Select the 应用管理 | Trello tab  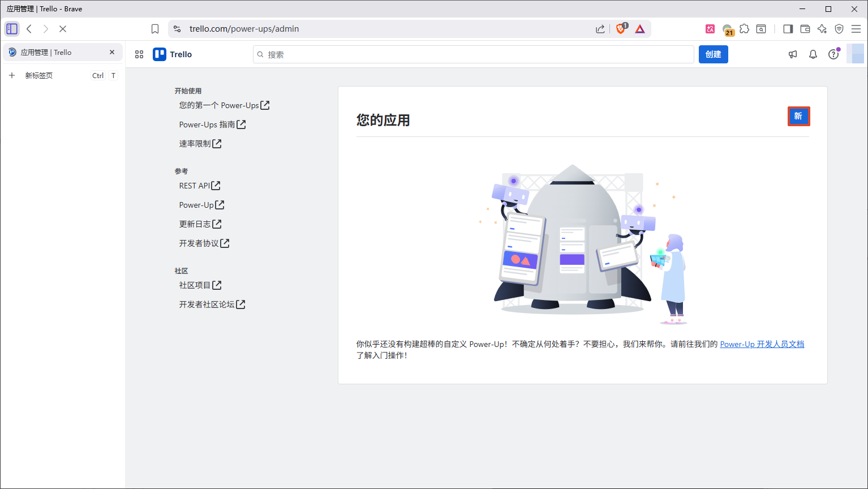point(62,52)
